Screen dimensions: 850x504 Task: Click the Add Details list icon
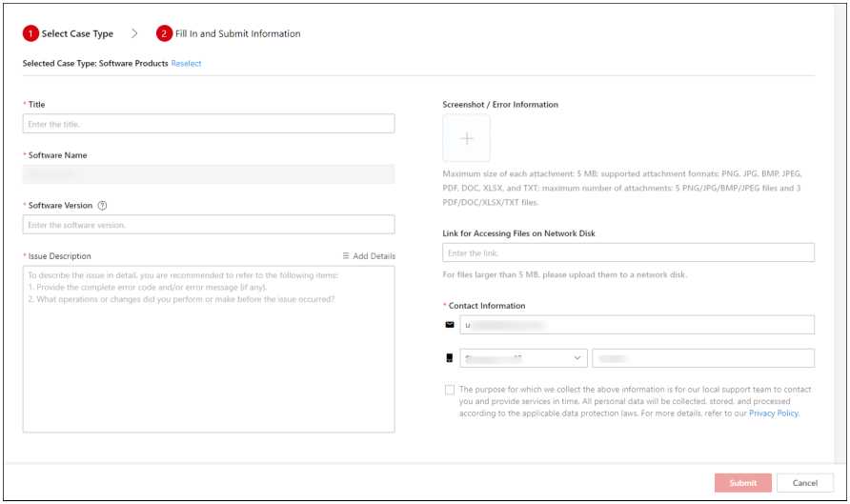346,256
